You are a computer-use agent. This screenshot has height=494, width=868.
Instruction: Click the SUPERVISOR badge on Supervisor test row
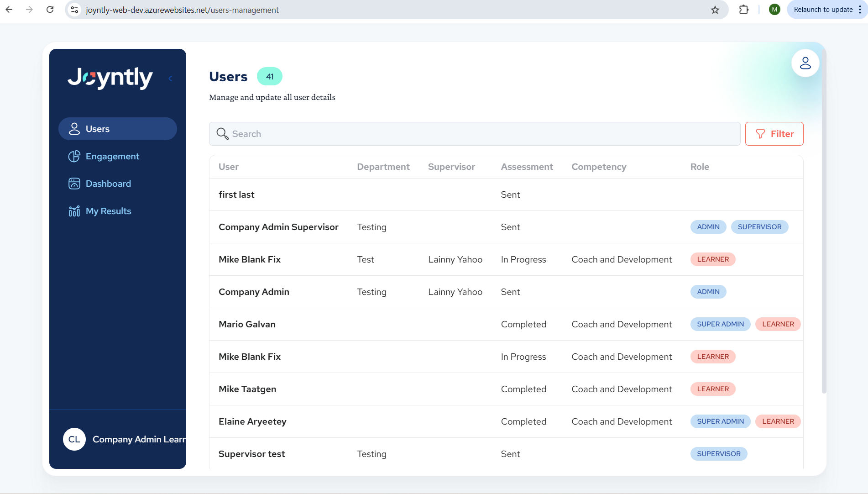(718, 454)
